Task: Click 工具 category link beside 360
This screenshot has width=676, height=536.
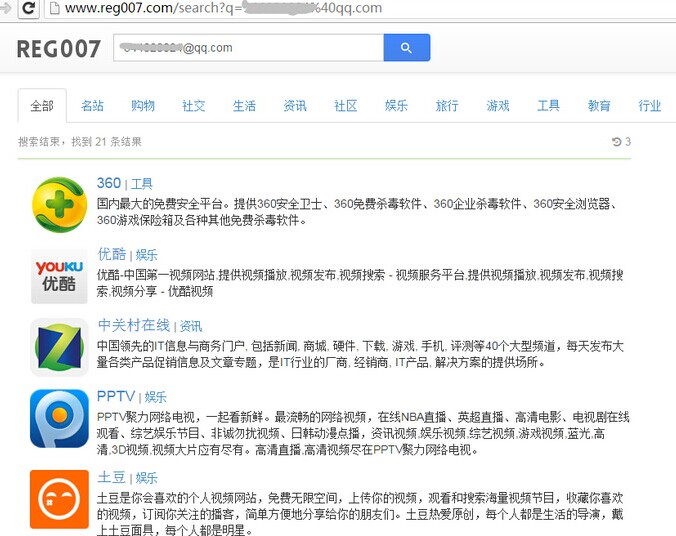Action: 142,184
